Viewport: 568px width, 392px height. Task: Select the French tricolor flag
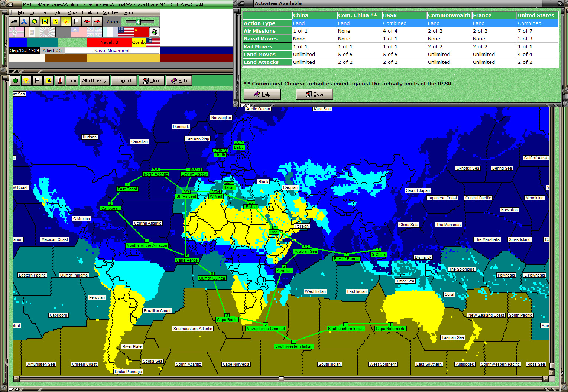pyautogui.click(x=110, y=32)
